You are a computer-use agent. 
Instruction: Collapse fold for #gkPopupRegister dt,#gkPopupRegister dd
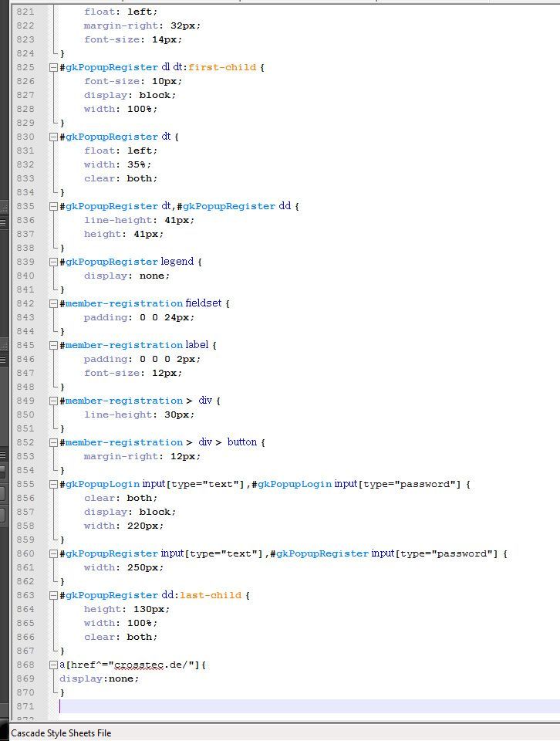pyautogui.click(x=53, y=207)
